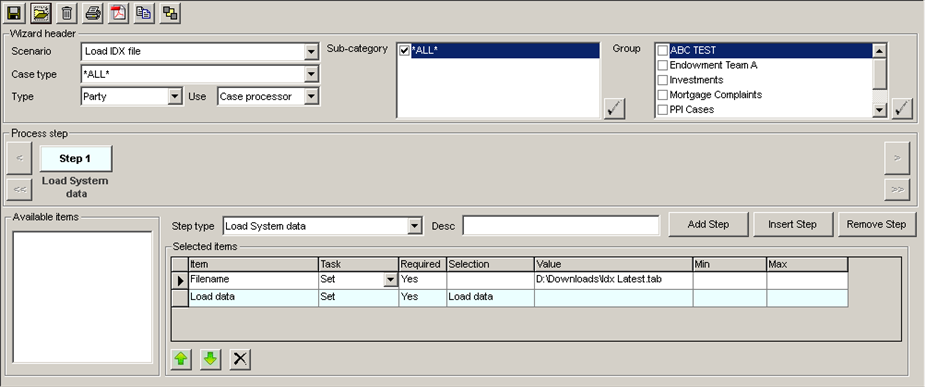Click the Yes required cell in Load data row

click(422, 297)
